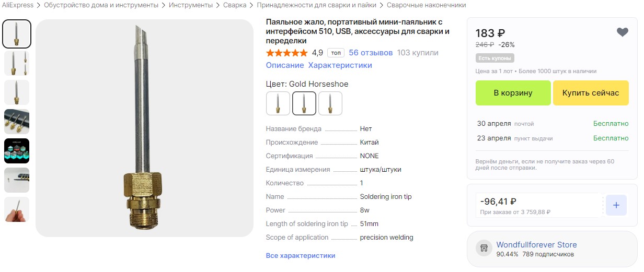Jump to the Характеристики tab
644x272 pixels.
[x=340, y=65]
